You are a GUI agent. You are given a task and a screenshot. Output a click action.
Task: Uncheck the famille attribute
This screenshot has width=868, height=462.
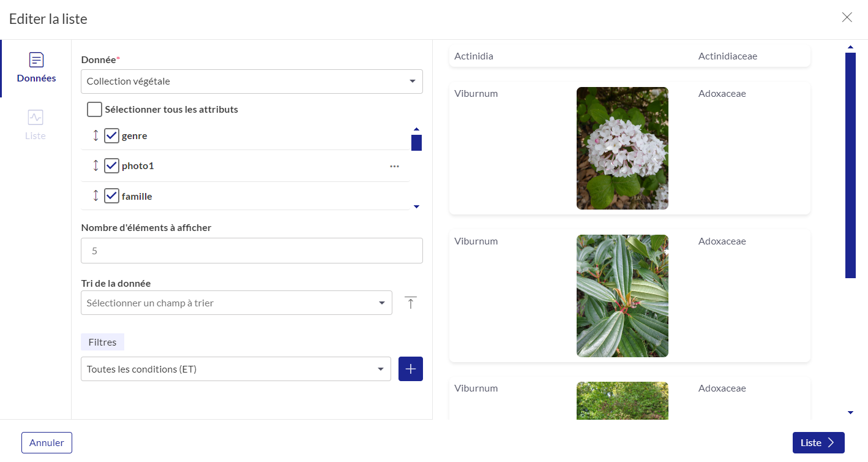pyautogui.click(x=111, y=196)
